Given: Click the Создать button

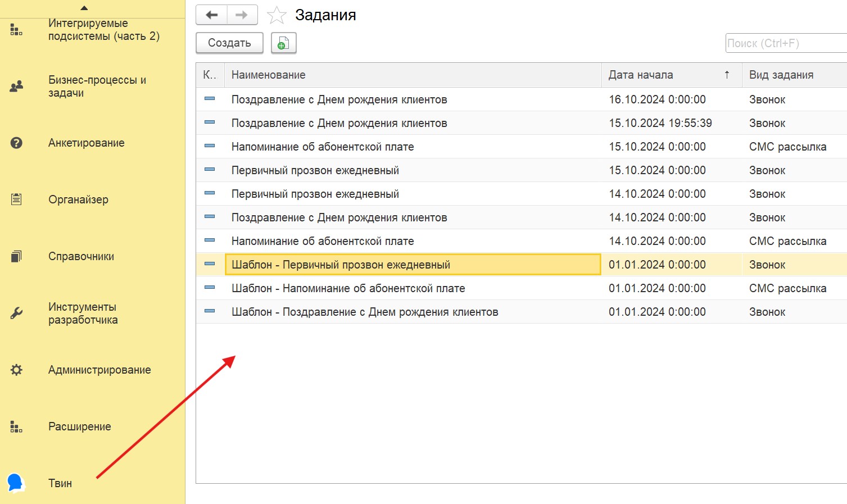Looking at the screenshot, I should (x=229, y=43).
